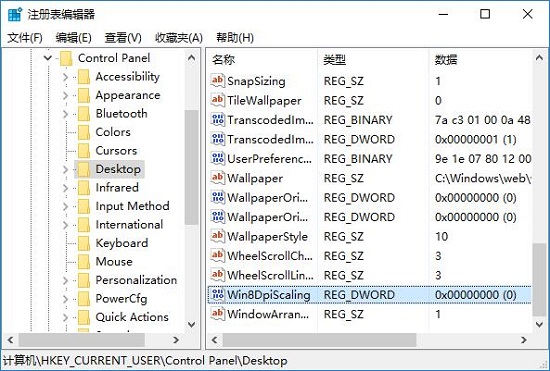550x371 pixels.
Task: Open the 查看(V) menu
Action: tap(123, 38)
